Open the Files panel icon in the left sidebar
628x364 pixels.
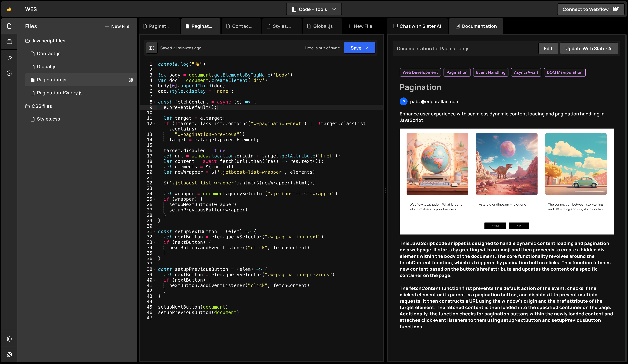pyautogui.click(x=9, y=26)
